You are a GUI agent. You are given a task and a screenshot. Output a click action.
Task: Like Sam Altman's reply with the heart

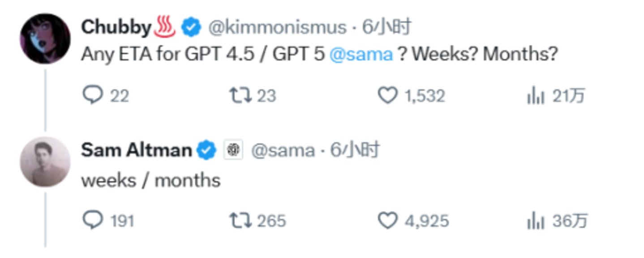pyautogui.click(x=388, y=221)
